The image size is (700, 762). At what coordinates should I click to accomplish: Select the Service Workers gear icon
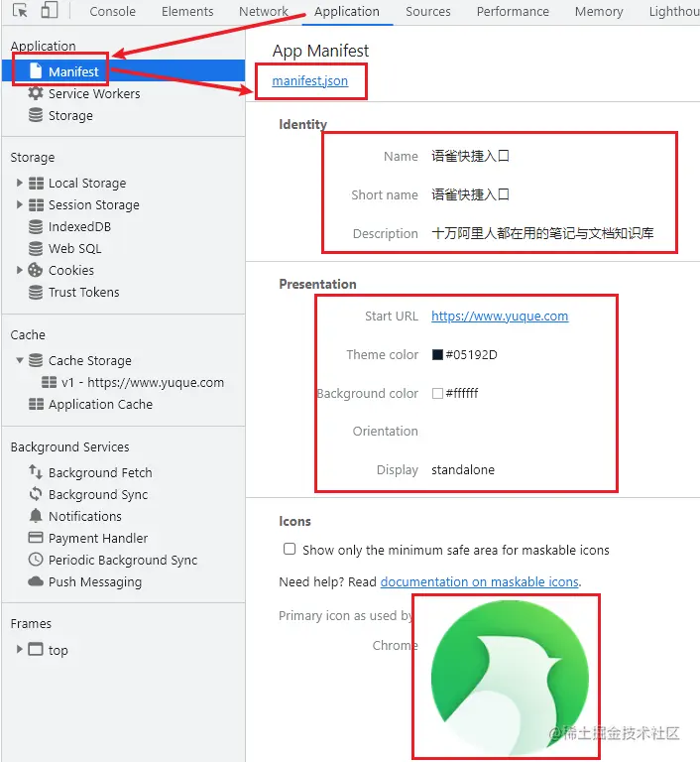[x=36, y=93]
